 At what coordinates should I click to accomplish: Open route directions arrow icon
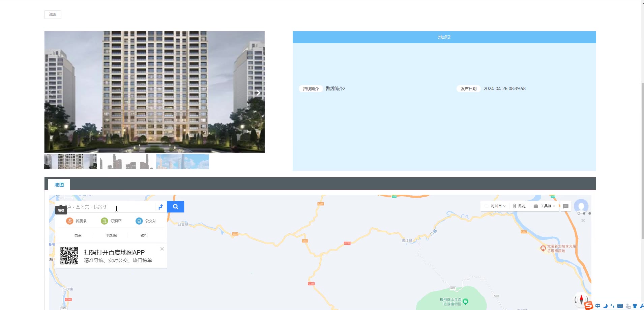coord(161,207)
